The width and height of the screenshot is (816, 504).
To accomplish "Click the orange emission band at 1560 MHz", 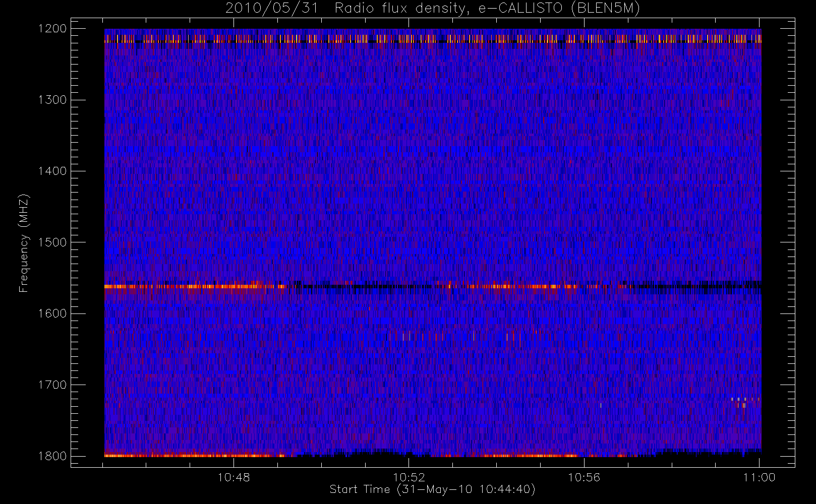I will pos(194,286).
